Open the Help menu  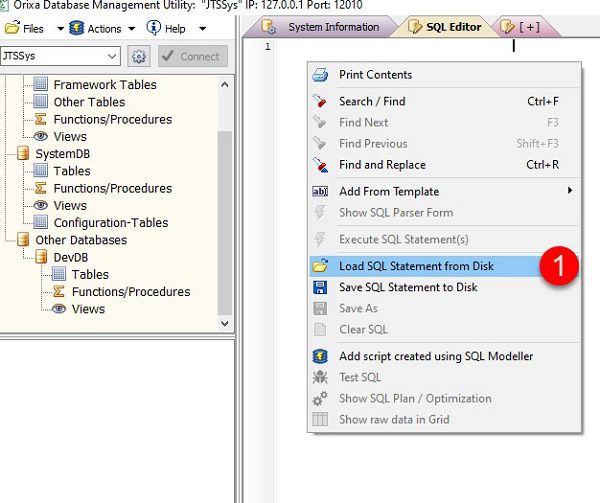tap(176, 29)
